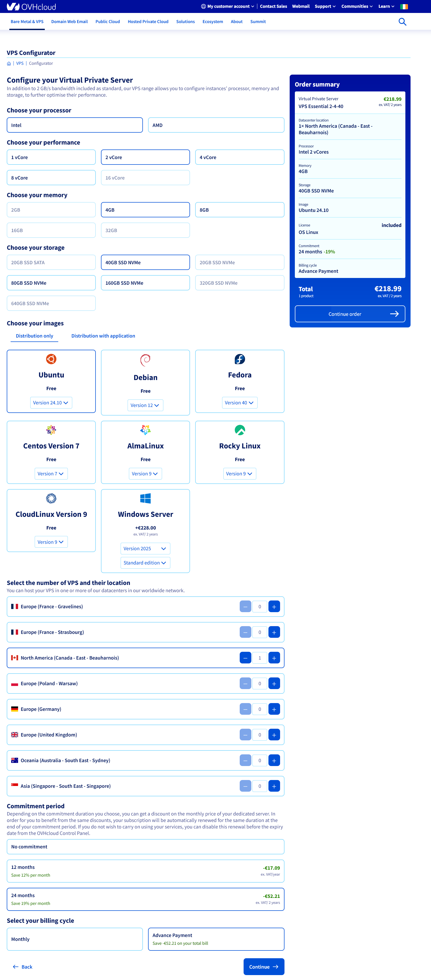Open the Public Cloud menu
Screen dimensions: 431x980
pos(108,22)
